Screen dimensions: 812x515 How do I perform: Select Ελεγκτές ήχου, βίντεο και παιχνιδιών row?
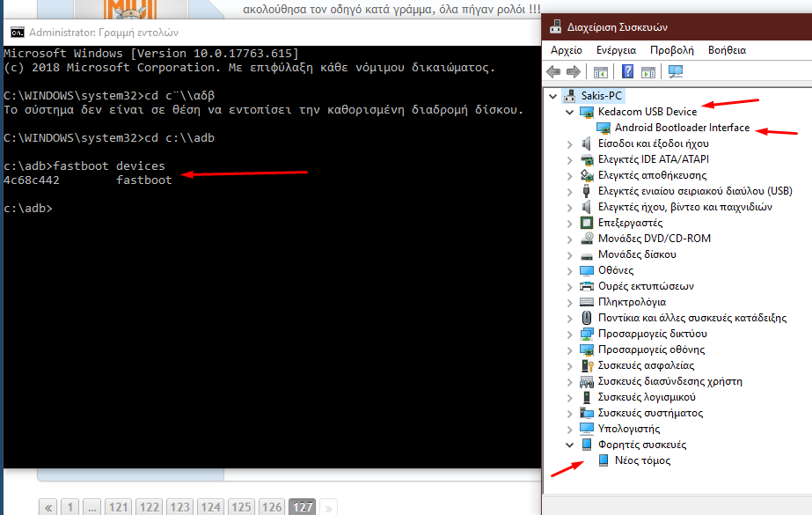point(684,207)
